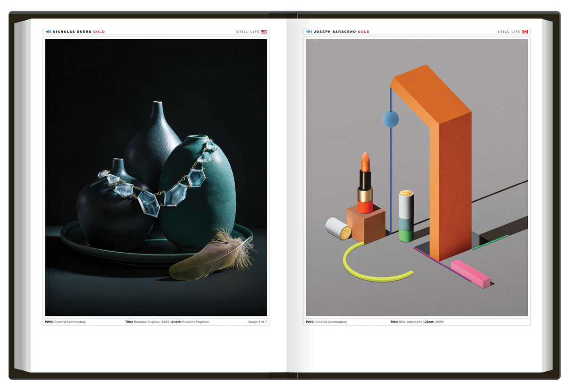Click page number 160

coord(48,32)
